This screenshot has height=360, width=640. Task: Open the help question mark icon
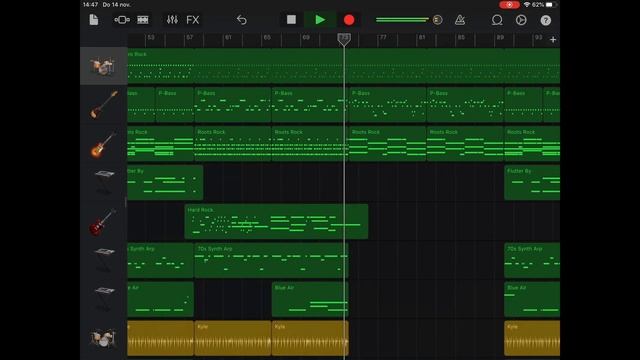coord(546,20)
